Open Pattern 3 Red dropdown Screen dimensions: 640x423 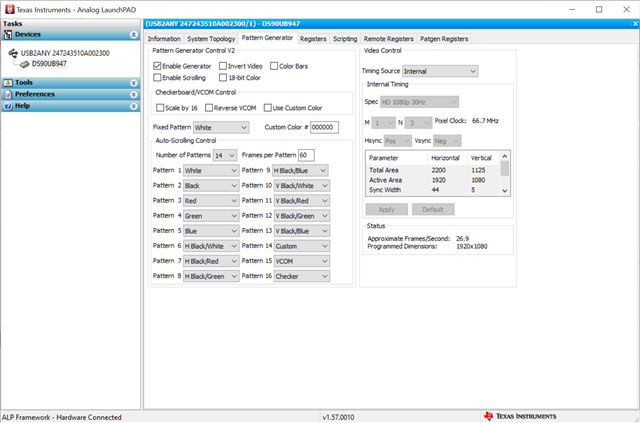(211, 201)
